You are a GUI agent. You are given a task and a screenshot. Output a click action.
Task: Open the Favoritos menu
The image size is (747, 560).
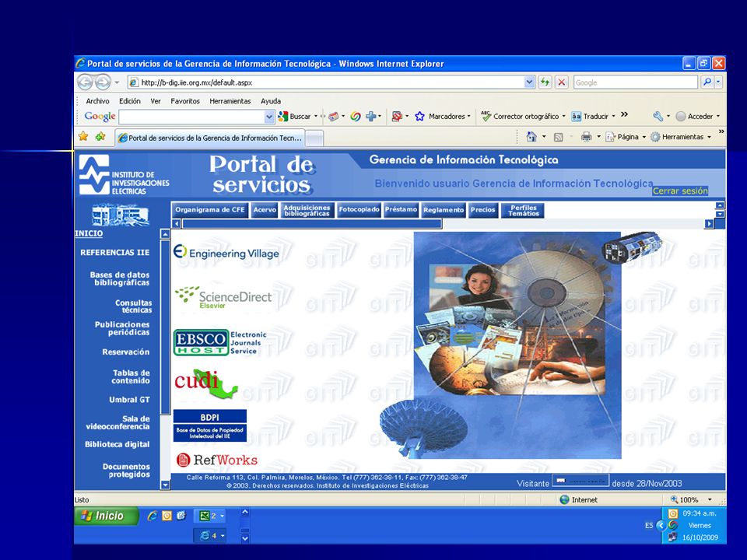[185, 101]
